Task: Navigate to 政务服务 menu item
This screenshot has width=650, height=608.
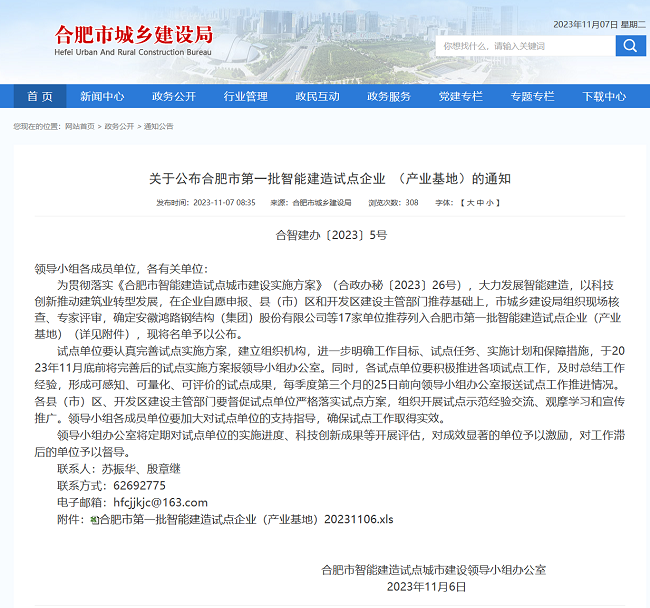Action: (389, 97)
